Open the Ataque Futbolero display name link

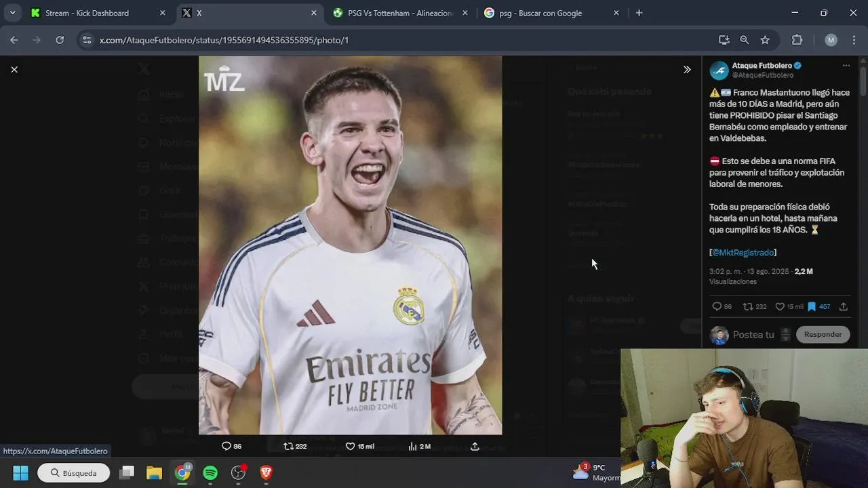tap(762, 66)
